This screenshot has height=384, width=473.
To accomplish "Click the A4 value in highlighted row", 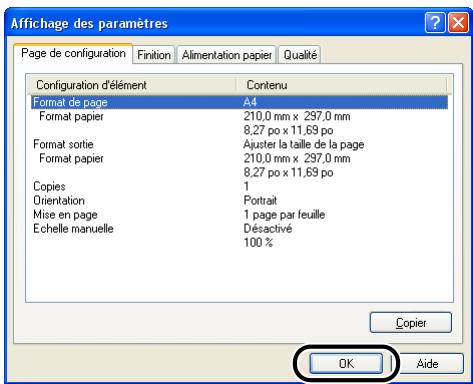I will point(250,102).
